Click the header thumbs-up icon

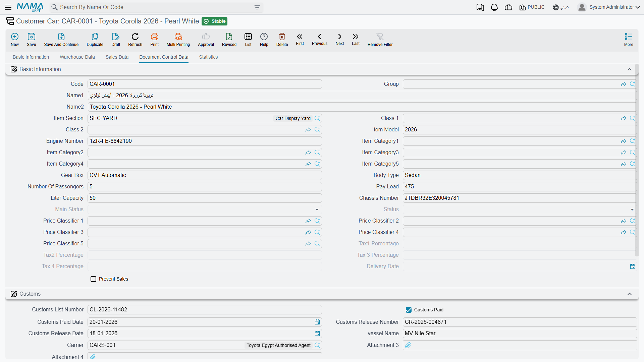pos(508,7)
